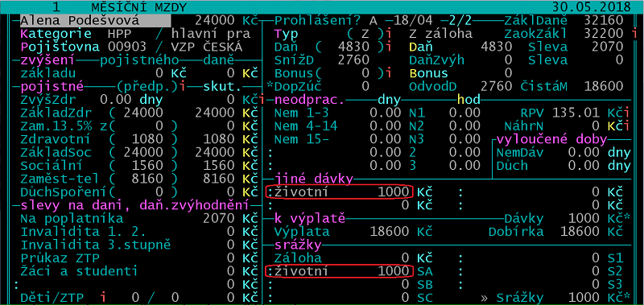The image size is (644, 305).
Task: Click the red 'i' beside Děti/ZTP
Action: 104,297
